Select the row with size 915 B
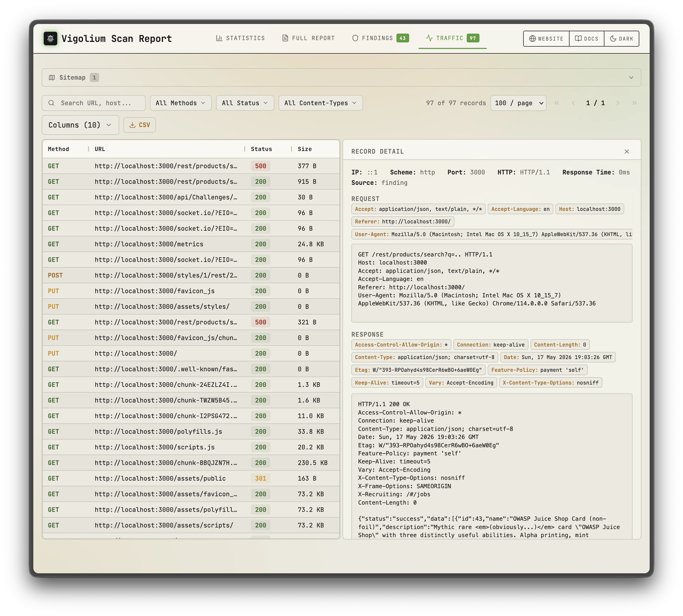 tap(191, 181)
